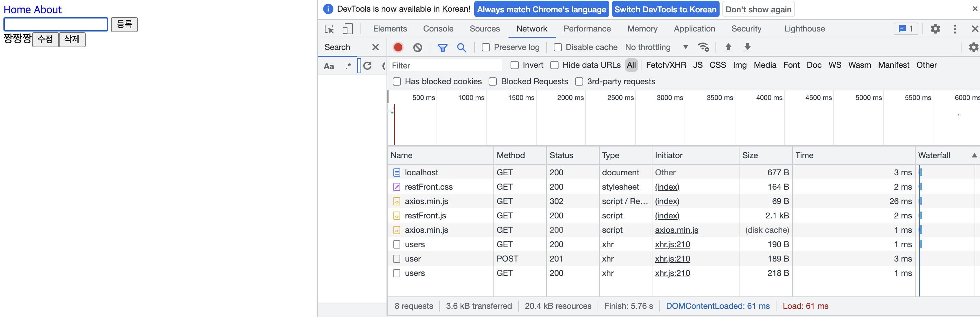Screen dimensions: 980x317
Task: Filter requests by CSS type
Action: (717, 65)
